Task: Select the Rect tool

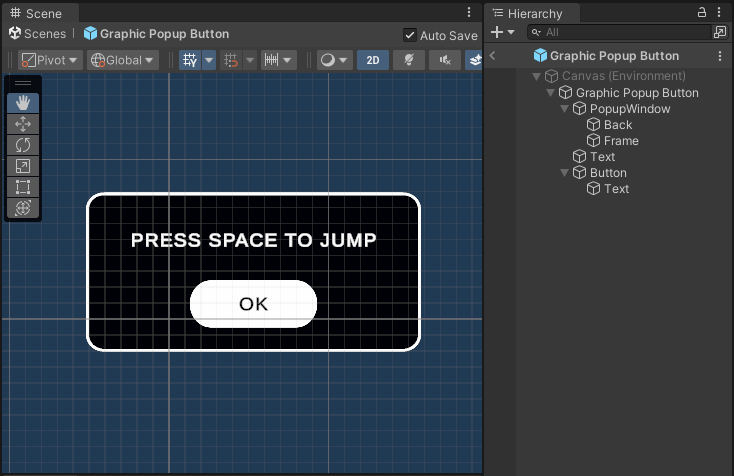Action: [23, 186]
